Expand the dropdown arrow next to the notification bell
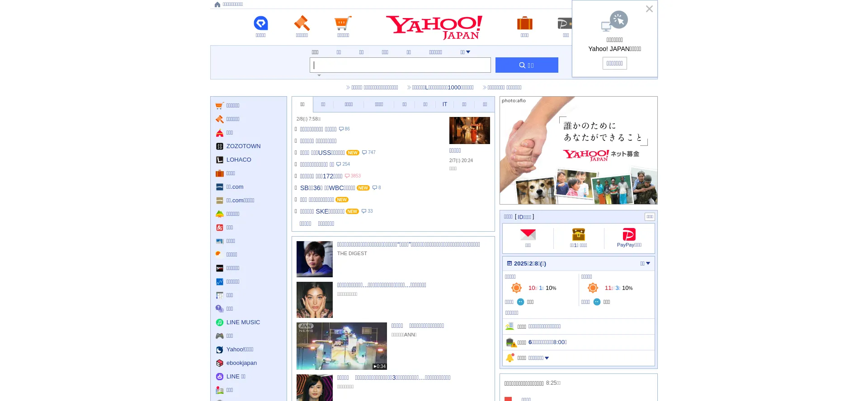868x401 pixels. (547, 358)
